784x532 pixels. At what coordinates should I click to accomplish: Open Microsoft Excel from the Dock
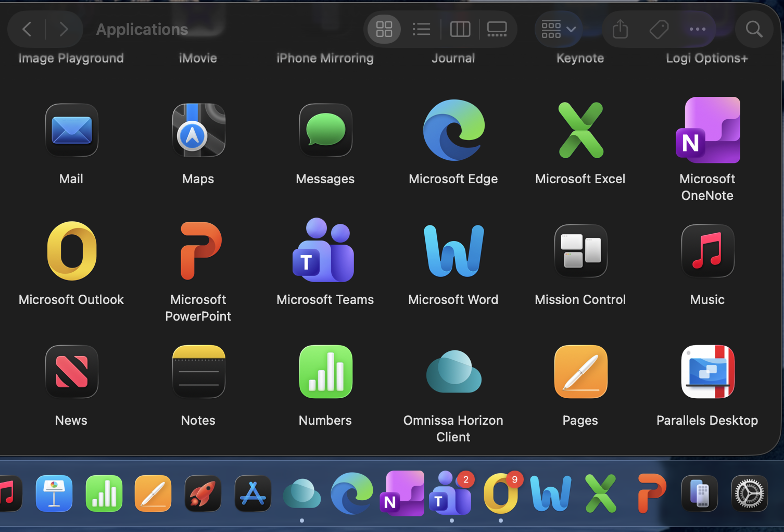tap(601, 493)
